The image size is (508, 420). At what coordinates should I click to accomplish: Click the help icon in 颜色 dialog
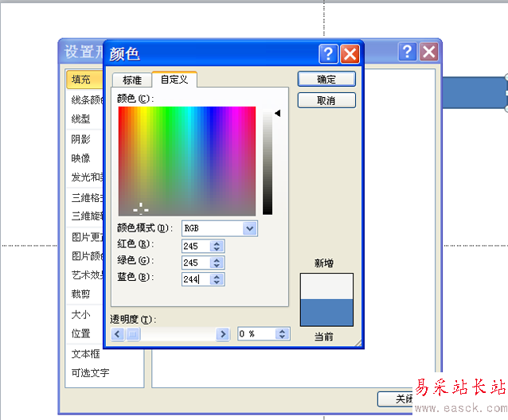pyautogui.click(x=328, y=54)
